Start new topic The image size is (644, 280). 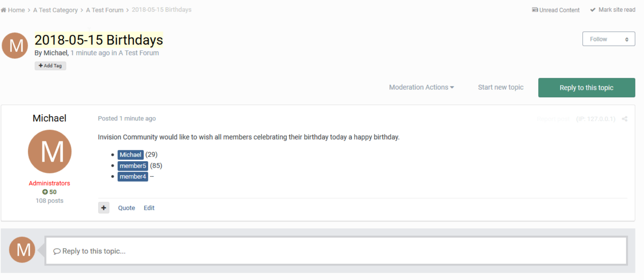tap(501, 88)
